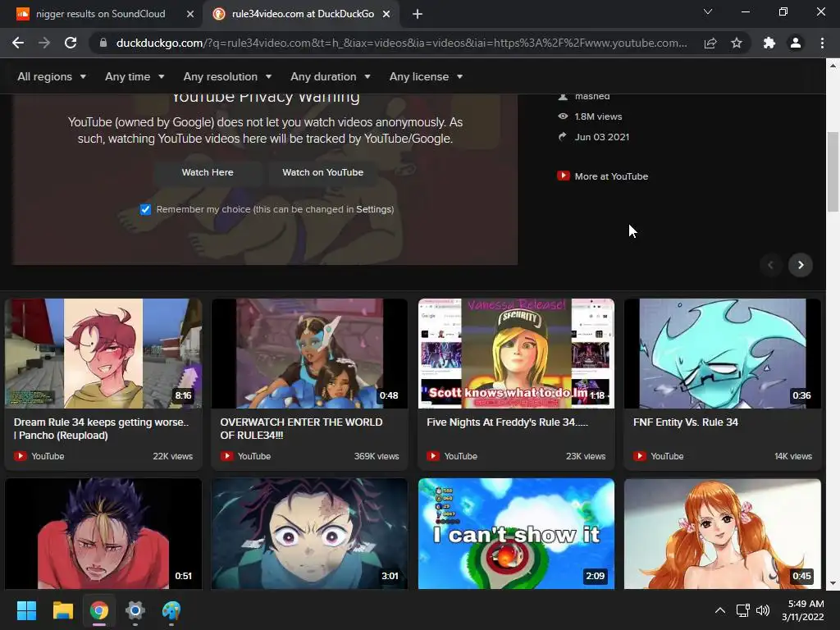This screenshot has width=840, height=630.
Task: Click the More at YouTube link
Action: pos(611,176)
